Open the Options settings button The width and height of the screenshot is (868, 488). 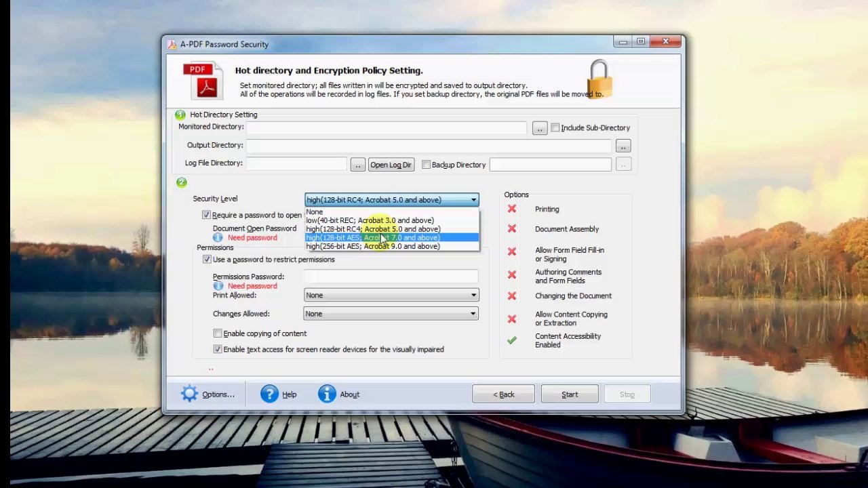[208, 394]
